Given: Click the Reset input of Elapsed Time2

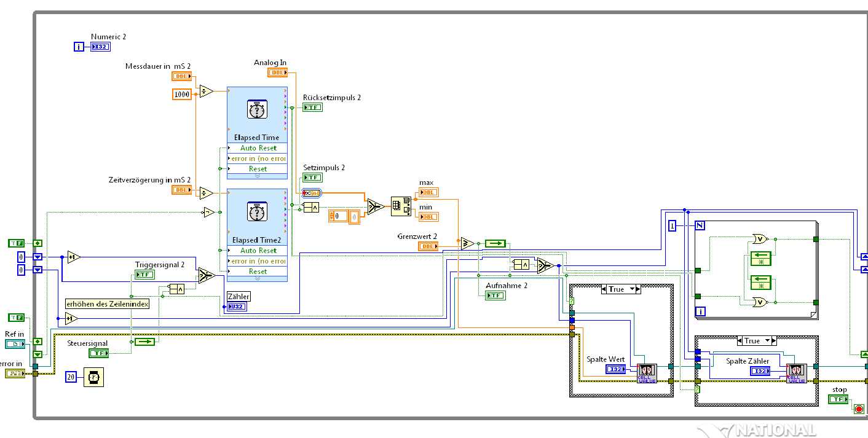Looking at the screenshot, I should [x=257, y=272].
